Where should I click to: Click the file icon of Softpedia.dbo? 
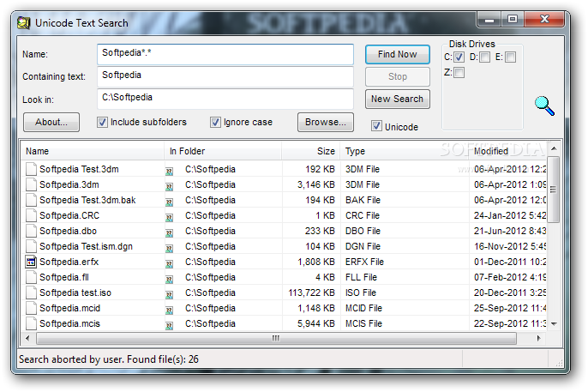(x=31, y=231)
